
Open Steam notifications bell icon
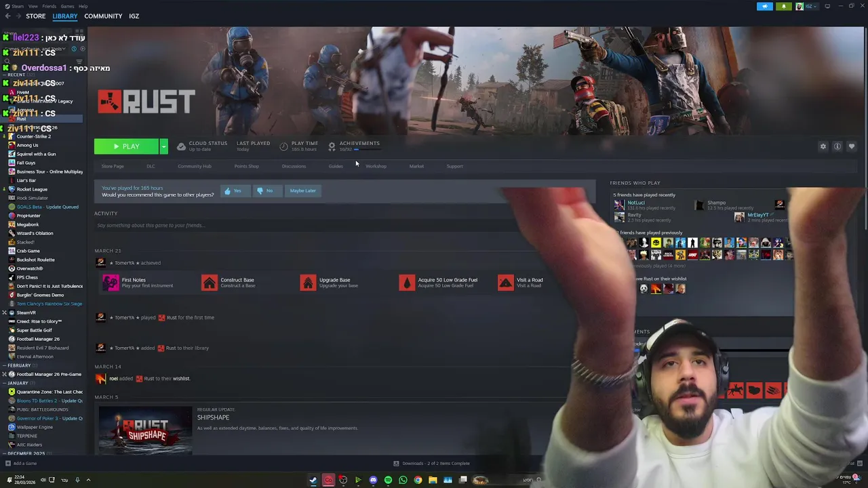click(783, 6)
